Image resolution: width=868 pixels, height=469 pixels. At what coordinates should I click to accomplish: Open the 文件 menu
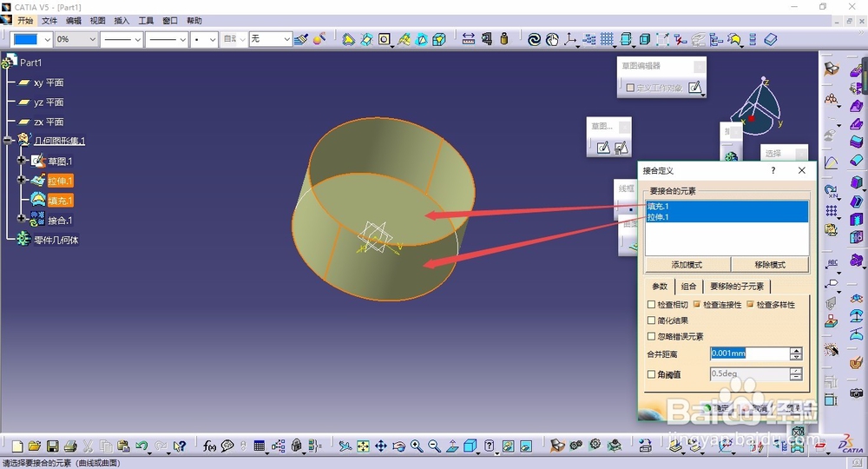pos(49,21)
